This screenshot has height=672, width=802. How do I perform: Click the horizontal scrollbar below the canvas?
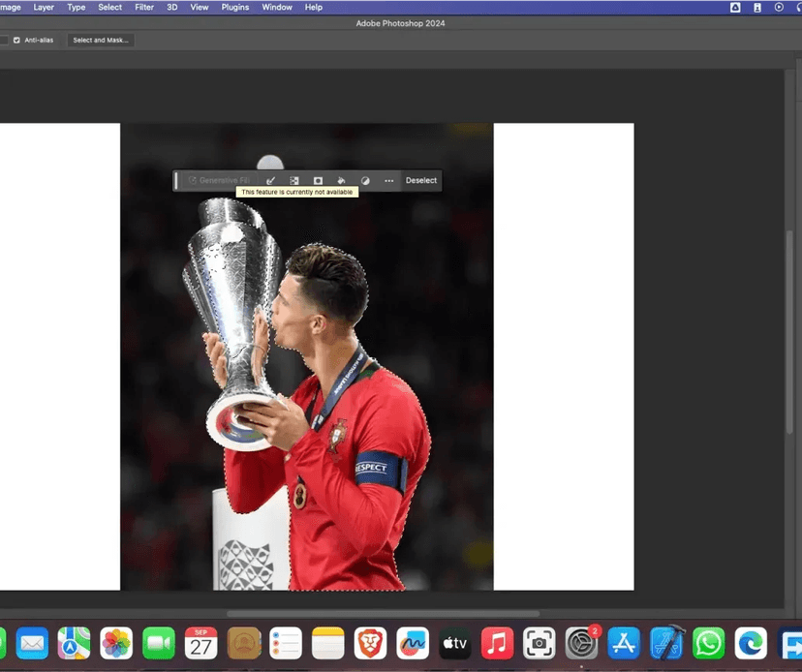383,613
